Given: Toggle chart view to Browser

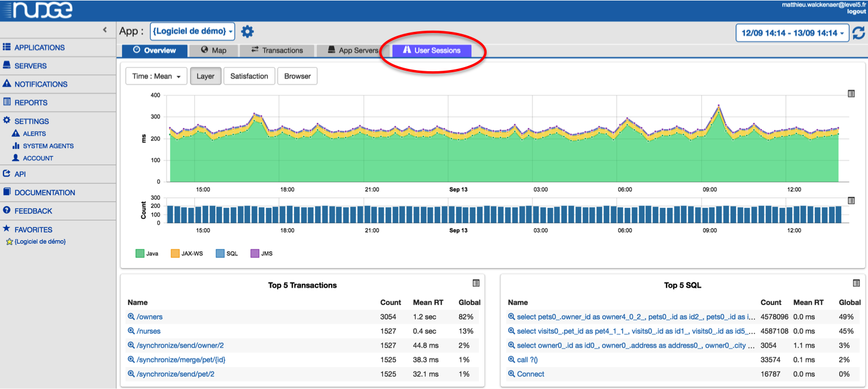Looking at the screenshot, I should click(x=297, y=76).
